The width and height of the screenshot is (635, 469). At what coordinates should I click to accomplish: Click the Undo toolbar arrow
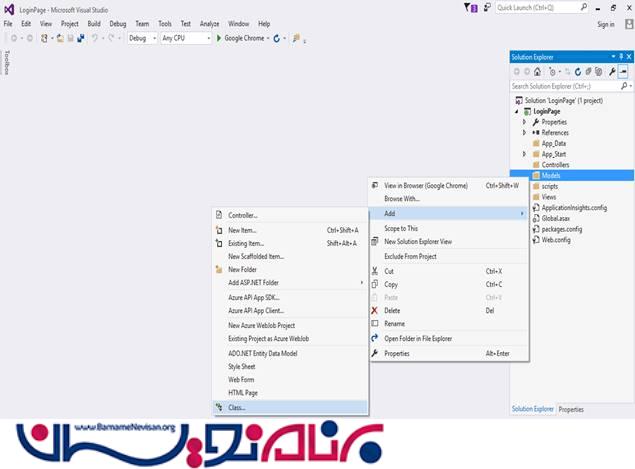[95, 38]
